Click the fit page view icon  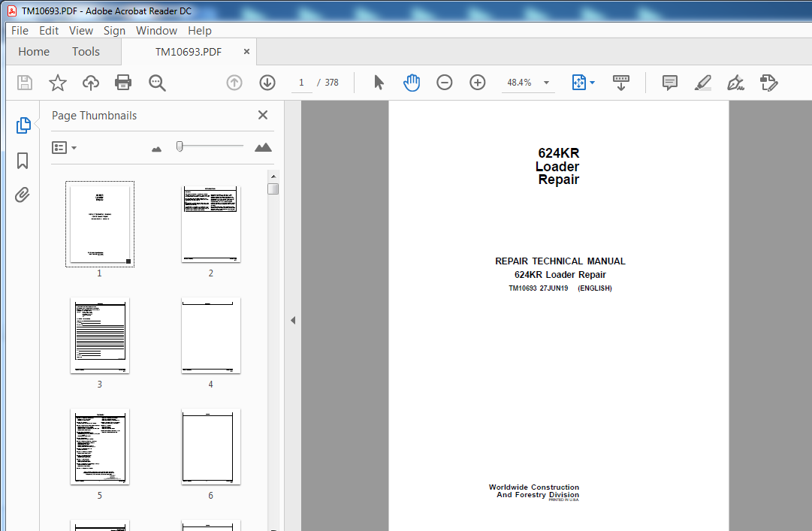pyautogui.click(x=578, y=83)
